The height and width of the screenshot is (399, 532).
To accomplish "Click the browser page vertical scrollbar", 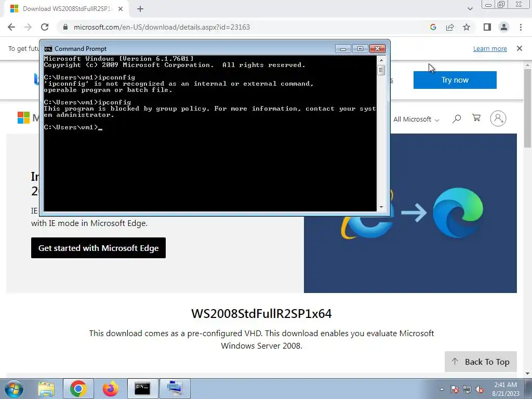I will pyautogui.click(x=528, y=108).
